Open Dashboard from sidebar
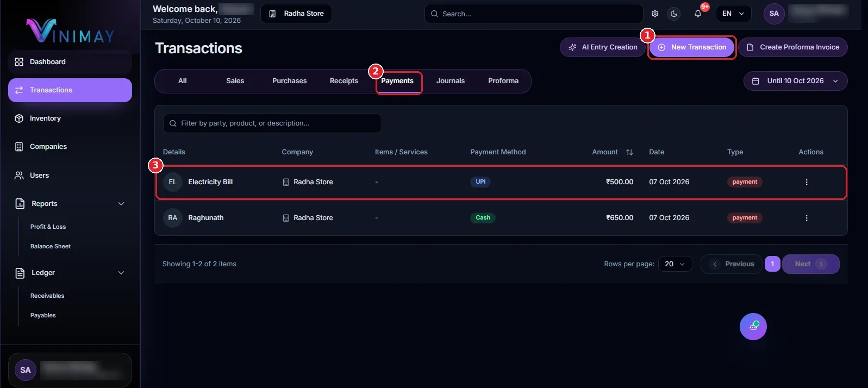The width and height of the screenshot is (868, 388). [x=70, y=62]
